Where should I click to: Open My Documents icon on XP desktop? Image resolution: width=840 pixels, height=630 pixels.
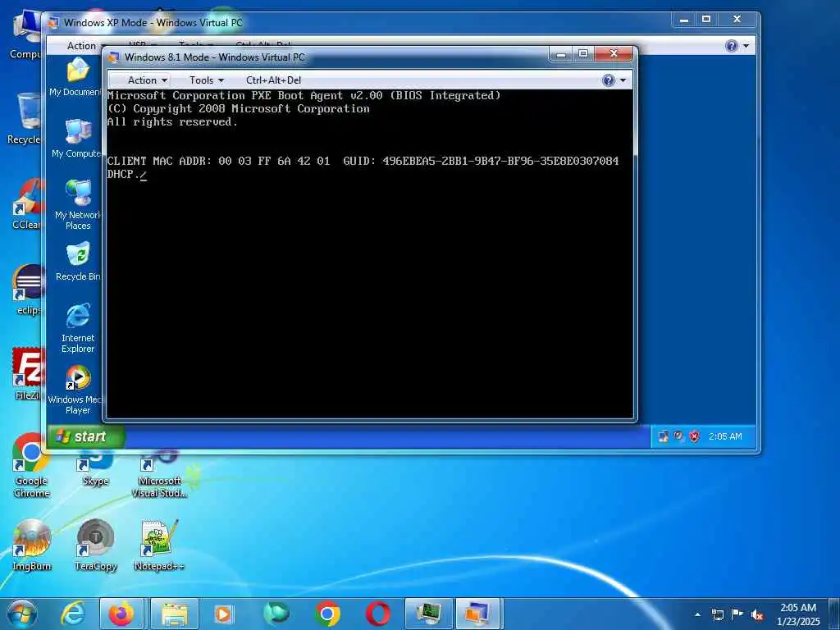click(76, 78)
